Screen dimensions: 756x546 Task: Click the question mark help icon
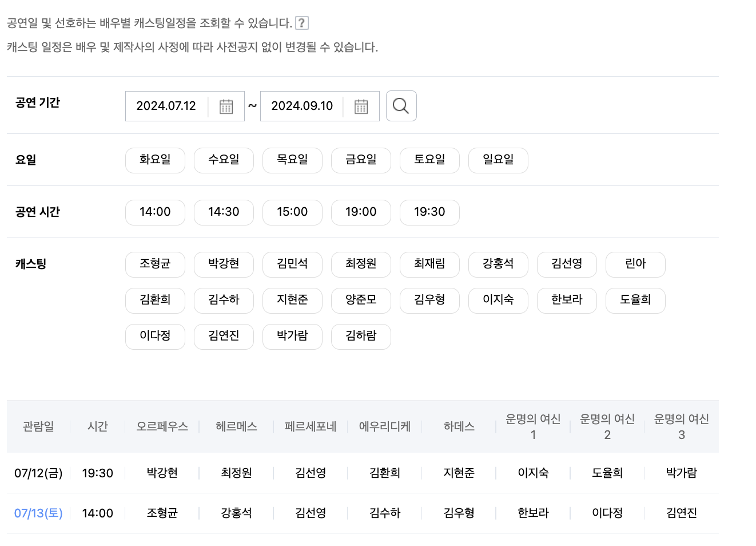302,23
